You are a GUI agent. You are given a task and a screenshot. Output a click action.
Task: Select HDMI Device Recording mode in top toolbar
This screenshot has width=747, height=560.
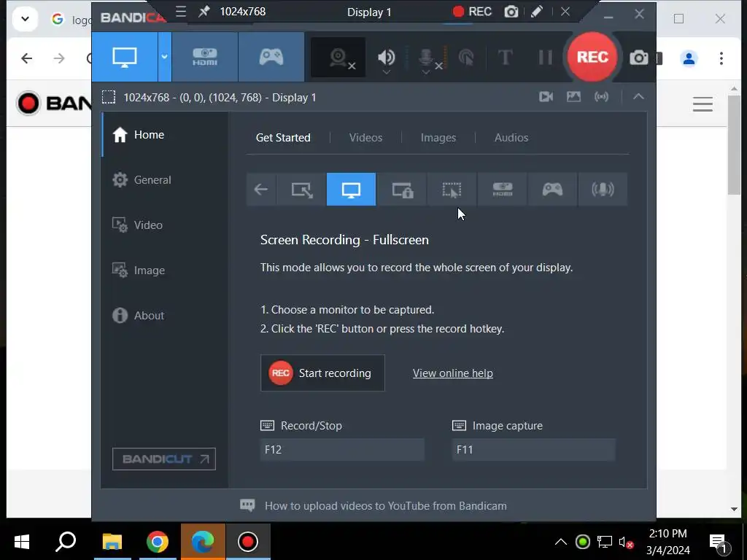[x=205, y=57]
